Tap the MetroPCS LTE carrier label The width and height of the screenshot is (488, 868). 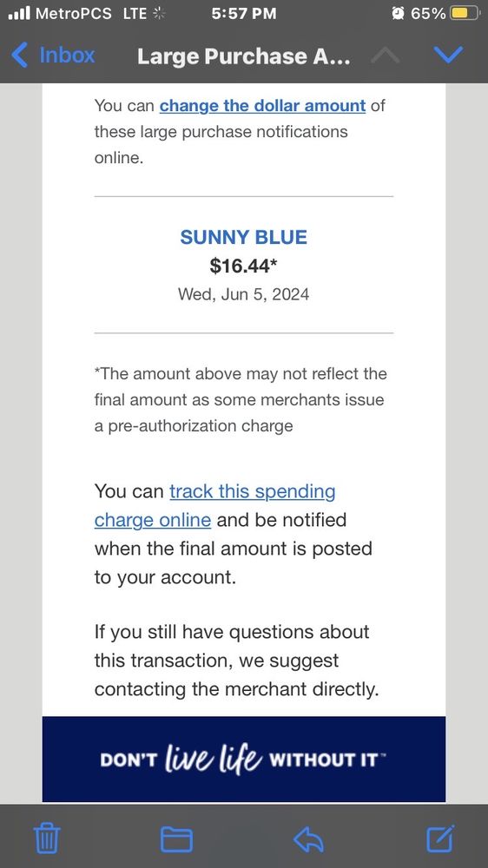91,13
